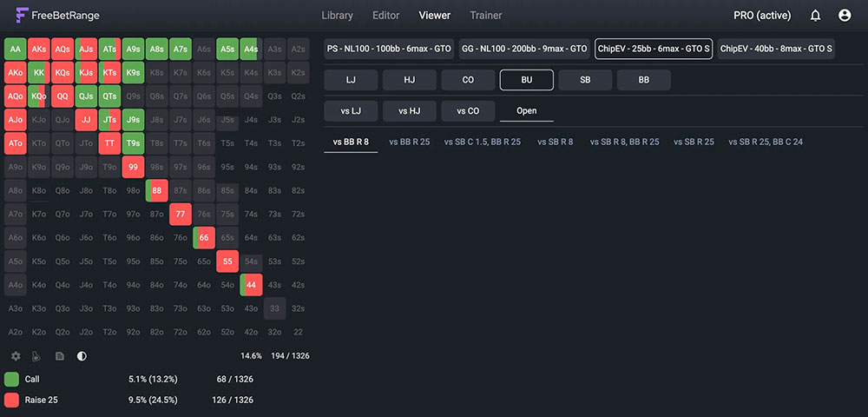The height and width of the screenshot is (417, 868).
Task: Click the 99 hand cell
Action: click(134, 167)
